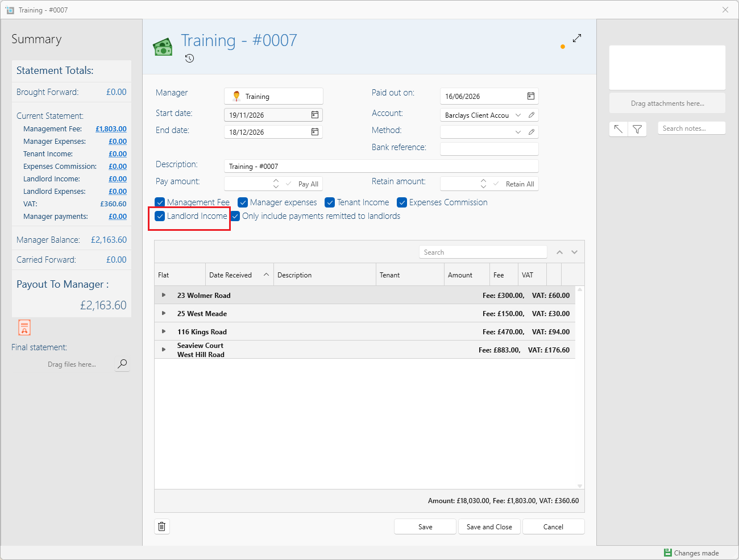Open the Paid out on calendar picker
Screen dimensions: 739x560
(531, 96)
